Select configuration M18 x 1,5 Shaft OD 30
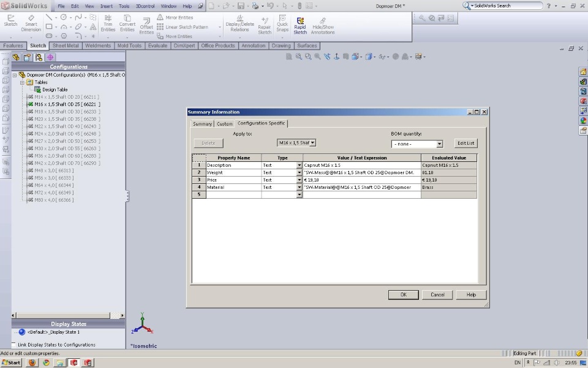 (x=64, y=112)
